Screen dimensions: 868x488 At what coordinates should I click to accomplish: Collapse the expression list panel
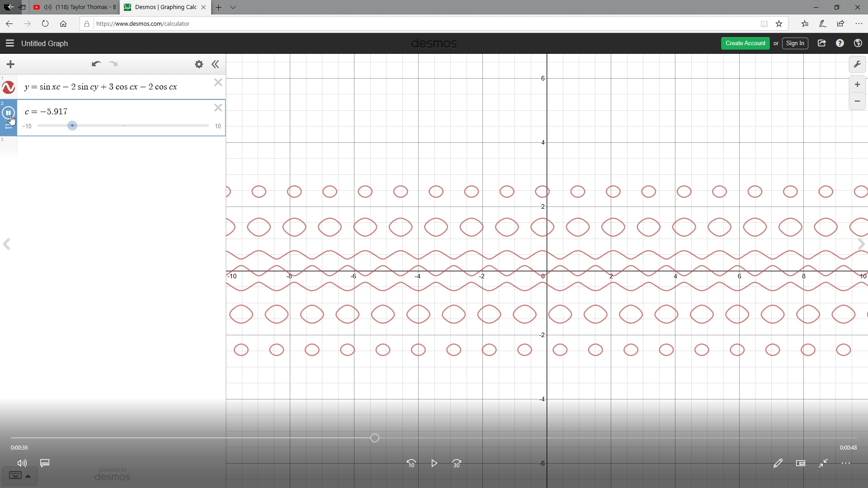click(216, 64)
